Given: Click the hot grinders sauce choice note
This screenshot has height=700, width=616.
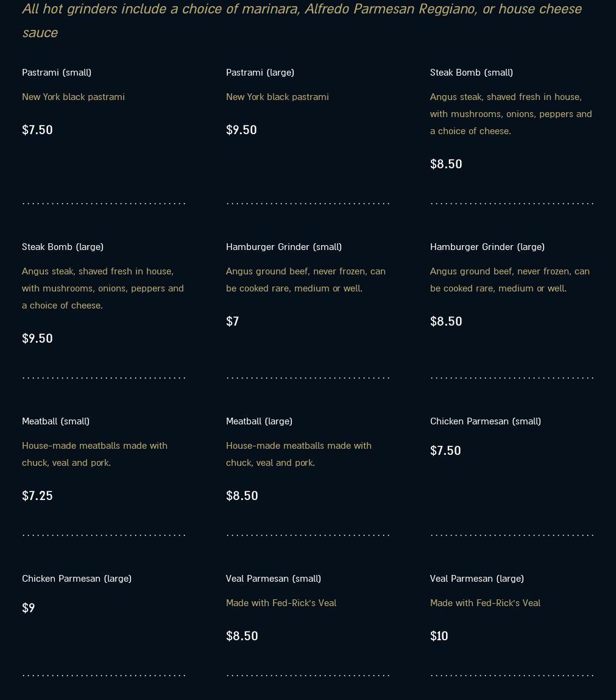Looking at the screenshot, I should (302, 21).
